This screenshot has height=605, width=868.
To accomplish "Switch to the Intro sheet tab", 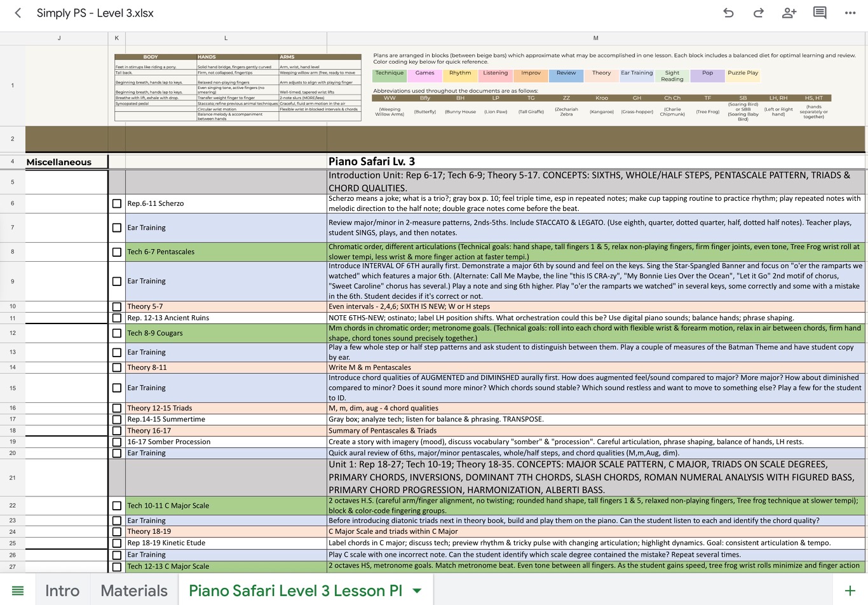I will pyautogui.click(x=62, y=591).
